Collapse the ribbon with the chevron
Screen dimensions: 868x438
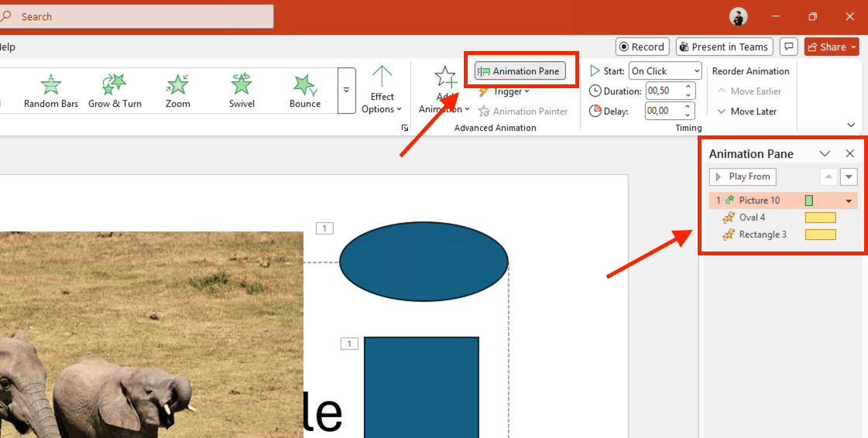[851, 125]
